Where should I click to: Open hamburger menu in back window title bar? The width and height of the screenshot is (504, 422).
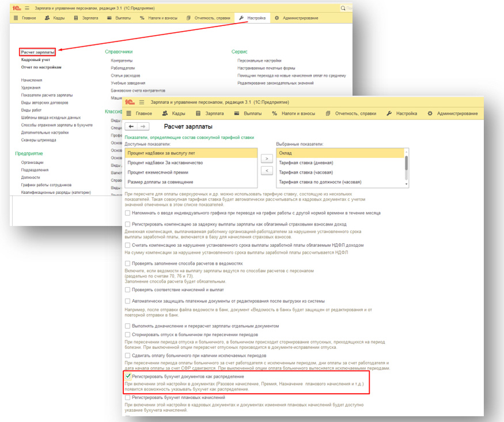coord(27,8)
